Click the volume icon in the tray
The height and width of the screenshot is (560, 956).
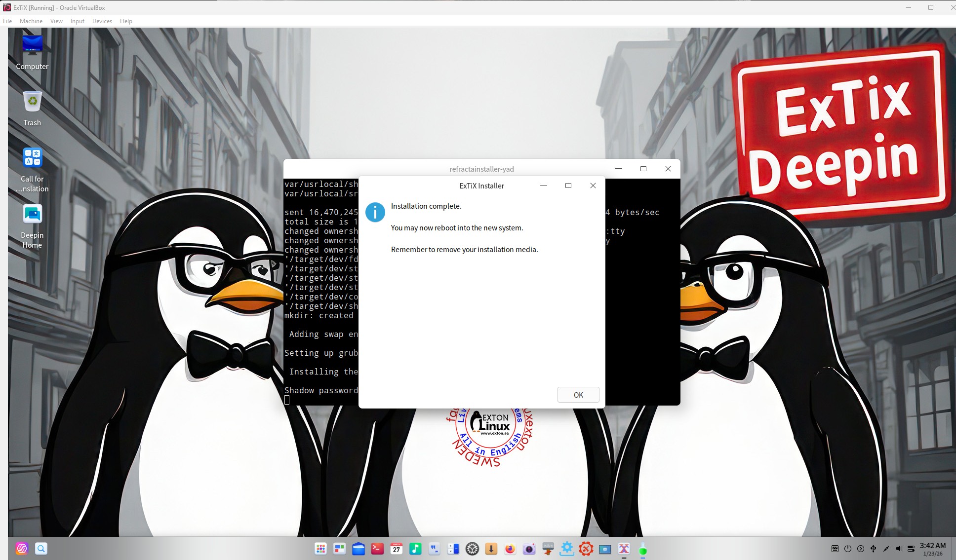[899, 549]
